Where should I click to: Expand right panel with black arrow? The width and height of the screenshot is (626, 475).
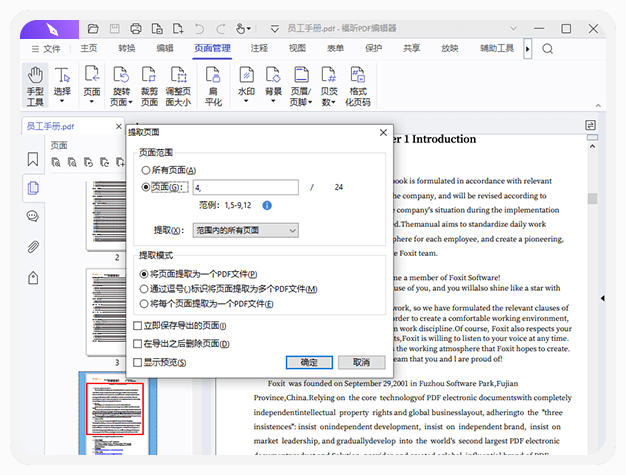(602, 298)
